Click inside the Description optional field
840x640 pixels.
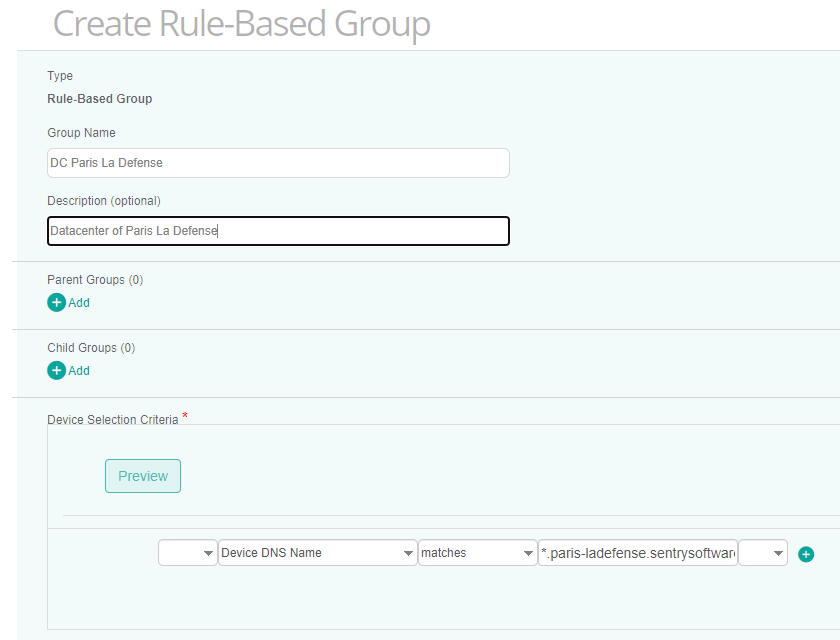tap(278, 230)
